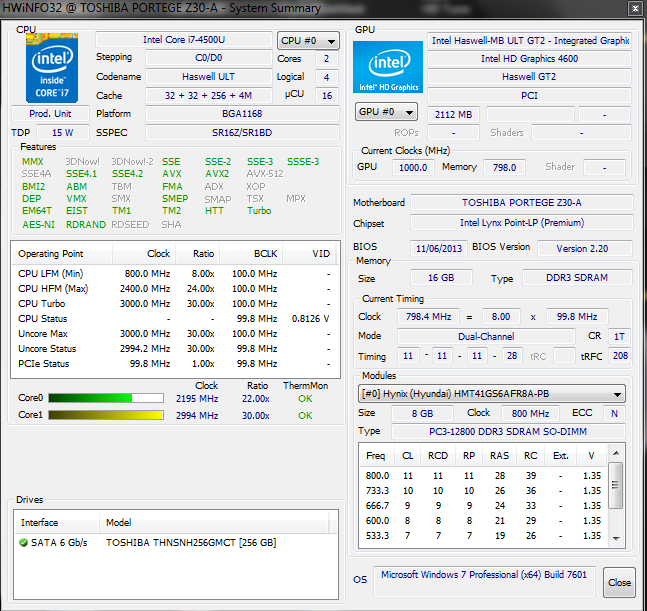Click the SPD table scrollbar up arrow
Image resolution: width=647 pixels, height=611 pixels.
616,453
